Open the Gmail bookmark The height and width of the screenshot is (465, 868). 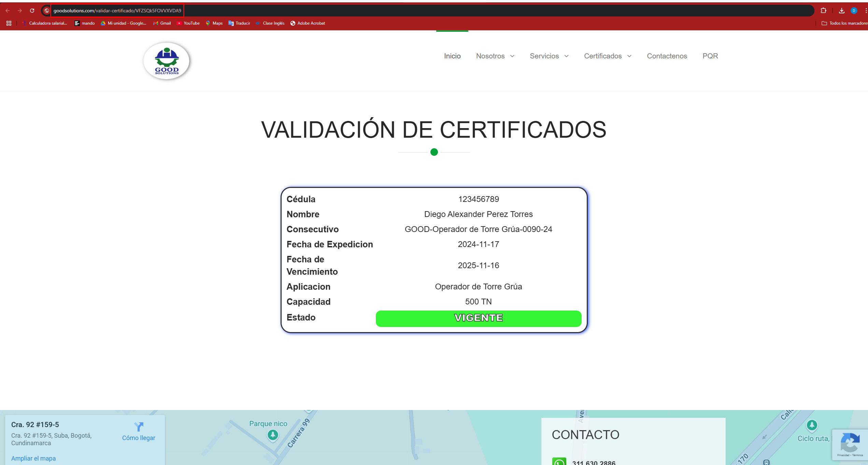pos(162,23)
